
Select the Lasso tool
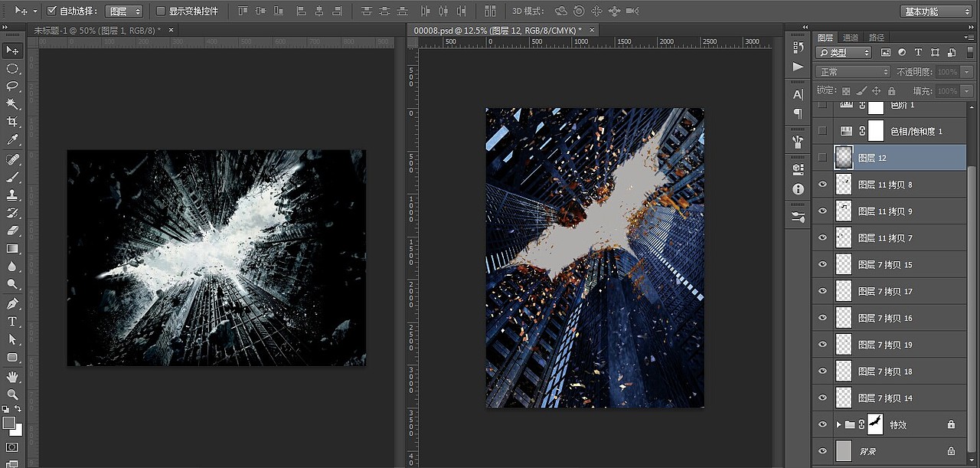12,86
